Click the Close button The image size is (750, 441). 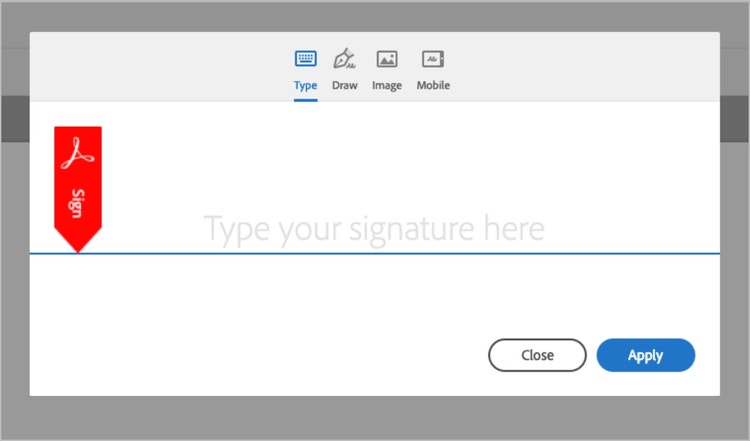click(x=537, y=355)
